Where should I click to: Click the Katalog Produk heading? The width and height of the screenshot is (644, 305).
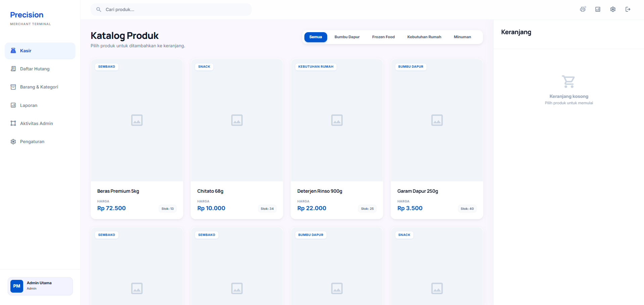click(x=125, y=36)
